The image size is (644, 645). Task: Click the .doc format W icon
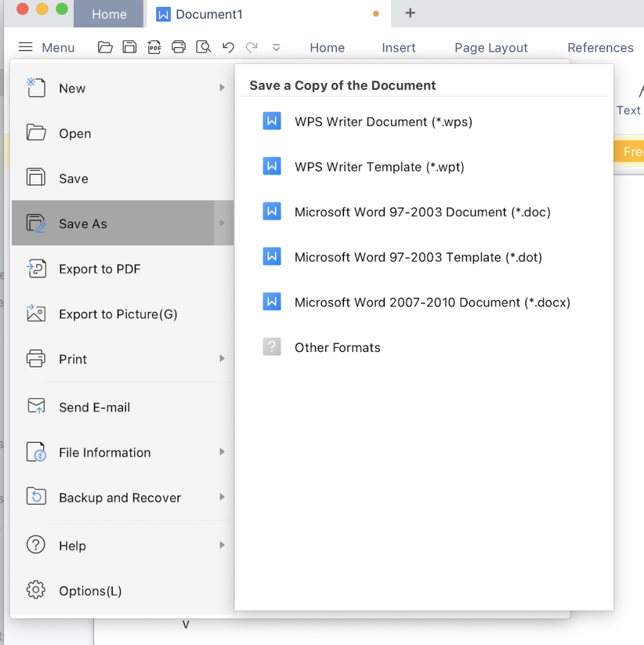coord(272,212)
